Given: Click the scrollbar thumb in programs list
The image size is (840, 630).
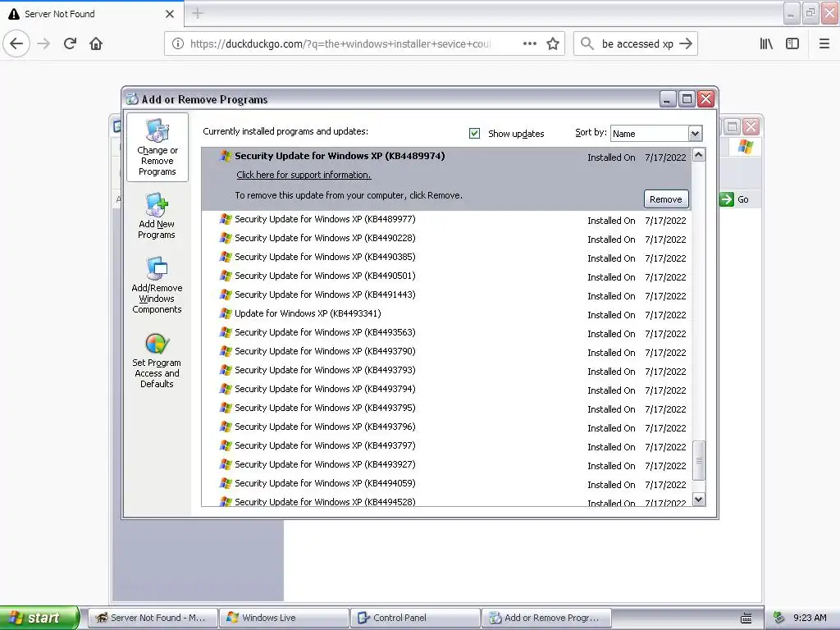Looking at the screenshot, I should coord(699,460).
